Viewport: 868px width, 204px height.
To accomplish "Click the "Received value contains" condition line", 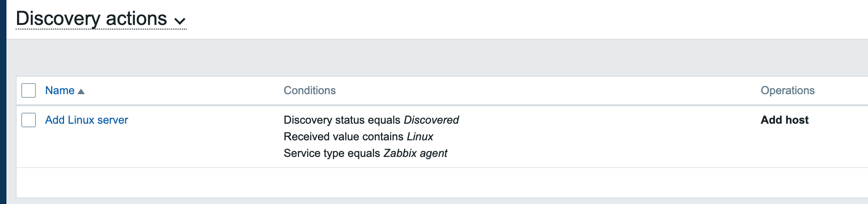I will [344, 137].
